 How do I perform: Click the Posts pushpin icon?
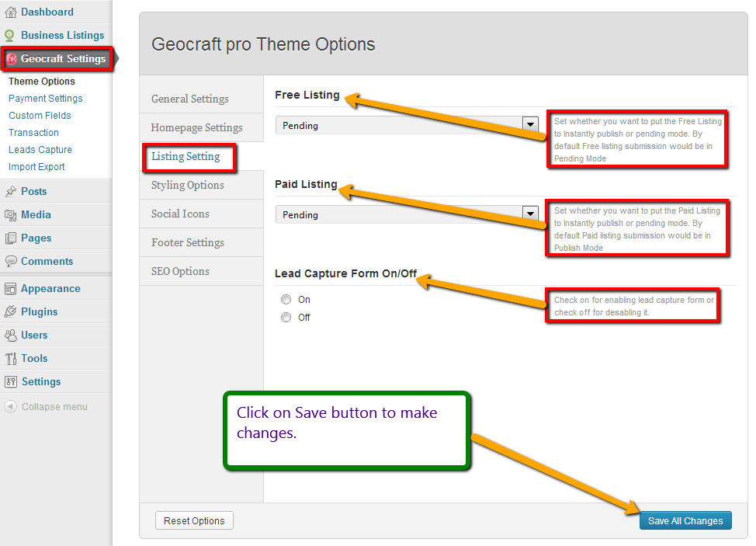click(x=11, y=192)
